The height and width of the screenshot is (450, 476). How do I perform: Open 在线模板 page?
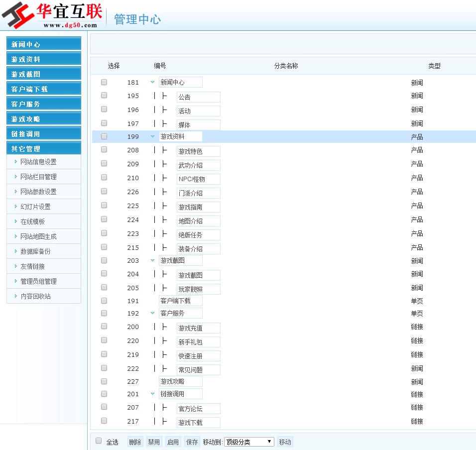tap(32, 222)
